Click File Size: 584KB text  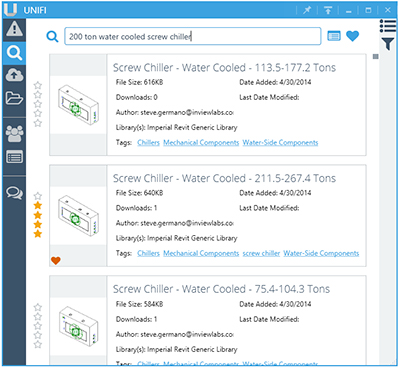[x=139, y=304]
